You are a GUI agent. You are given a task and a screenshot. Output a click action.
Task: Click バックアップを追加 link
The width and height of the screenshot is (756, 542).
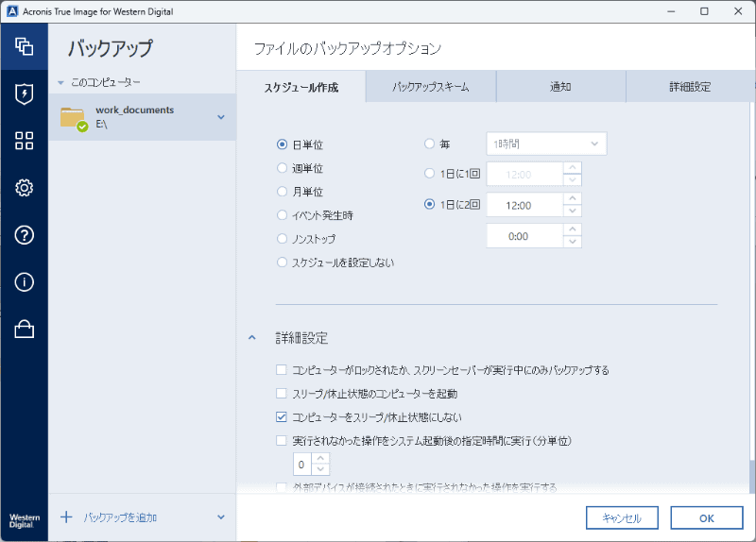121,517
